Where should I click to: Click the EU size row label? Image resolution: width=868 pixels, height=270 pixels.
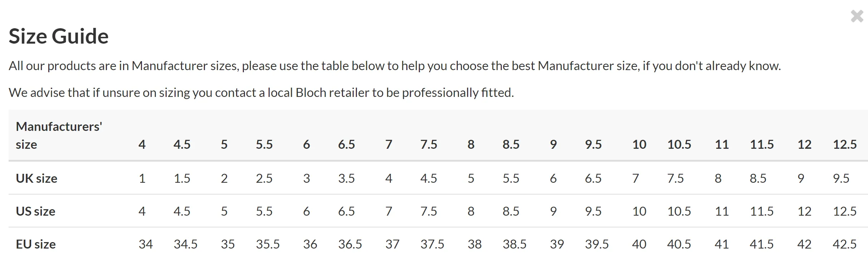tap(36, 244)
